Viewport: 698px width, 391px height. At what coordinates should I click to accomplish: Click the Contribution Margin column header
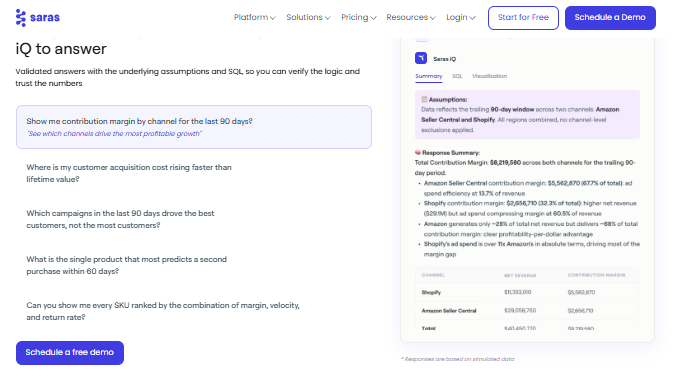click(x=596, y=275)
